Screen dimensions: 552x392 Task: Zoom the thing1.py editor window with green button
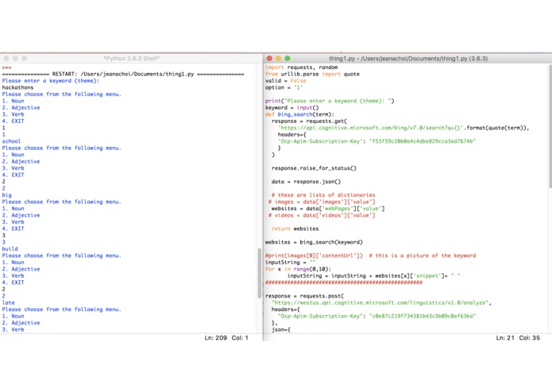(x=288, y=59)
